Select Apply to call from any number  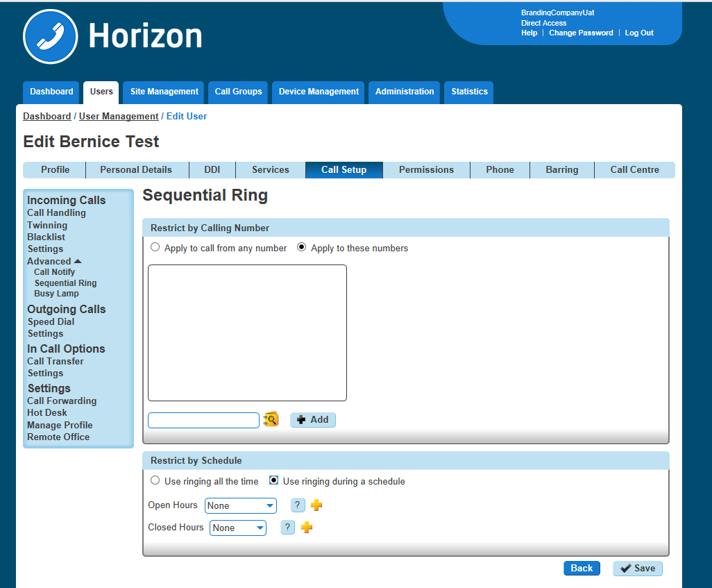[x=155, y=247]
